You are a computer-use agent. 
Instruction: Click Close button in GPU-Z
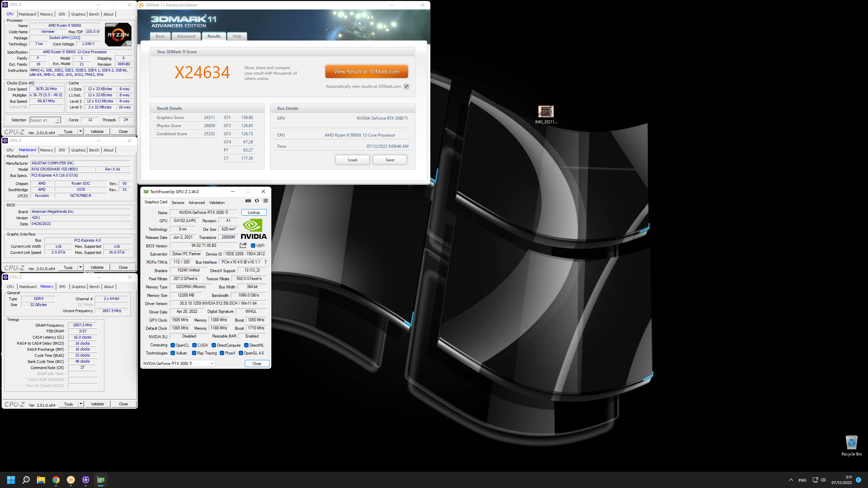pyautogui.click(x=257, y=364)
